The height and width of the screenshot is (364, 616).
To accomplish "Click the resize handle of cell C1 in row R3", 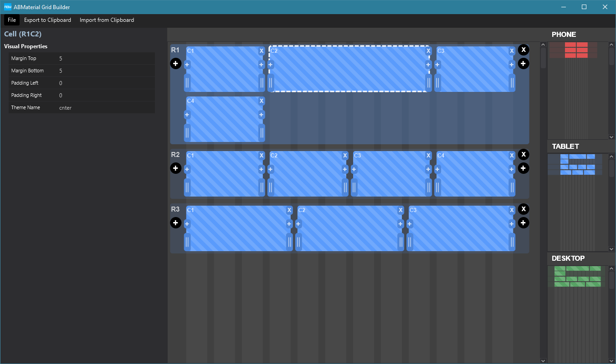I will click(290, 242).
